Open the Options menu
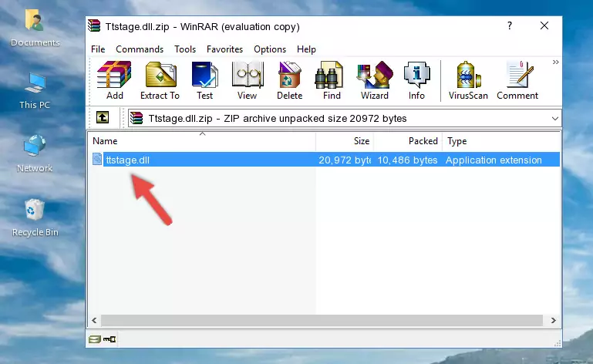The width and height of the screenshot is (593, 364). point(270,49)
